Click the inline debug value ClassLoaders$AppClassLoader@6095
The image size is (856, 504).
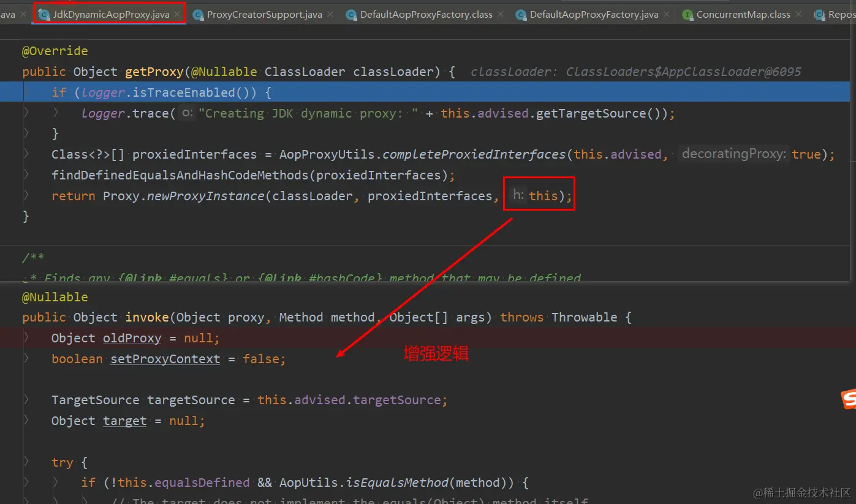683,72
